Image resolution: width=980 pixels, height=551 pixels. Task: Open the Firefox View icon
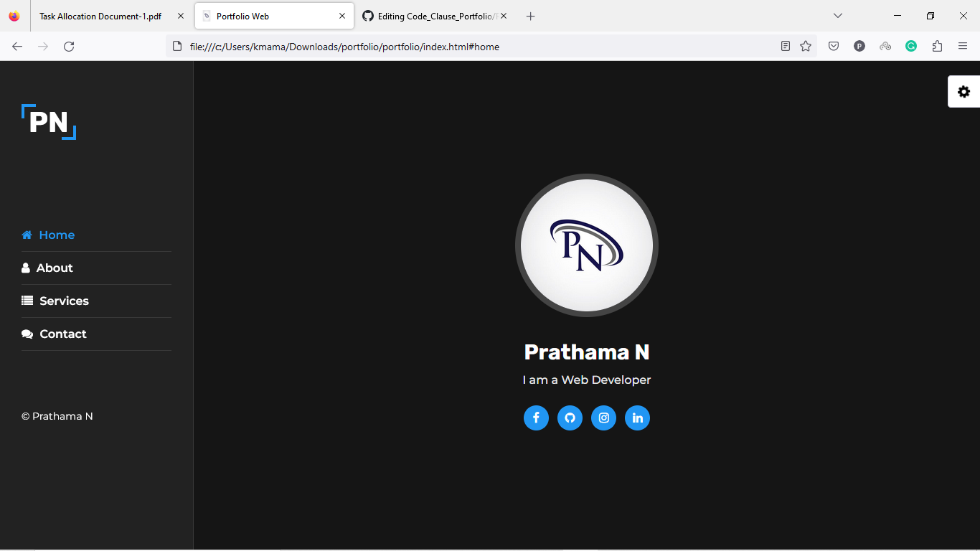(x=14, y=16)
